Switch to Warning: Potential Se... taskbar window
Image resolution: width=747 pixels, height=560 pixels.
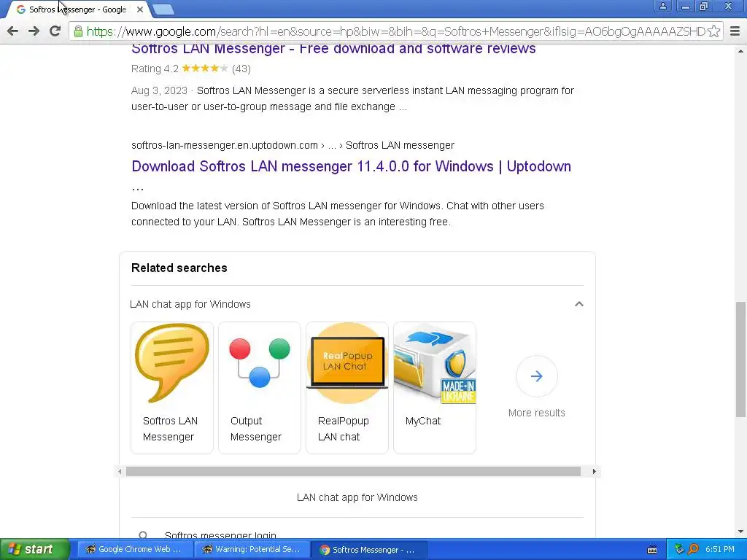click(x=252, y=549)
